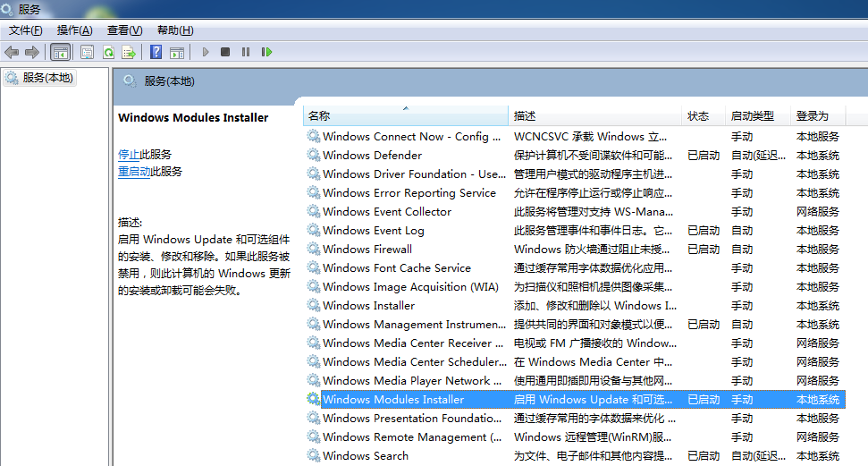Viewport: 868px width, 466px height.
Task: Open the 文件(F) menu
Action: [x=25, y=30]
